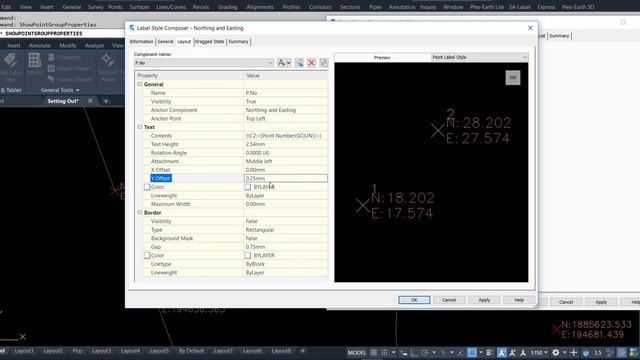Delete the component with the red X
Viewport: 640px width, 360px height.
[311, 62]
